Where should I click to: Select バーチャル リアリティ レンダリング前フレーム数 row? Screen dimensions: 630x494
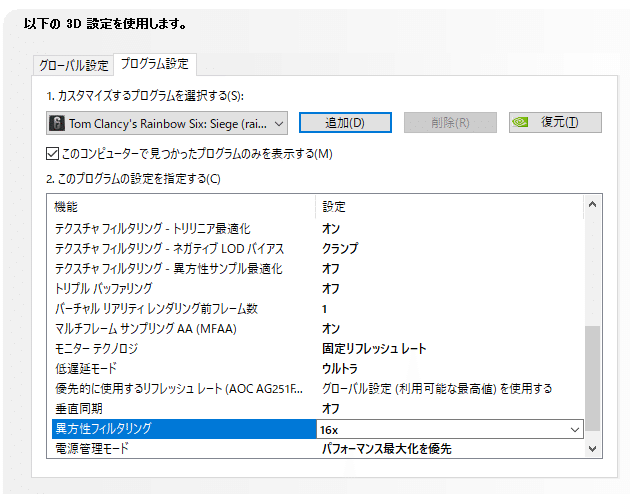(x=317, y=309)
